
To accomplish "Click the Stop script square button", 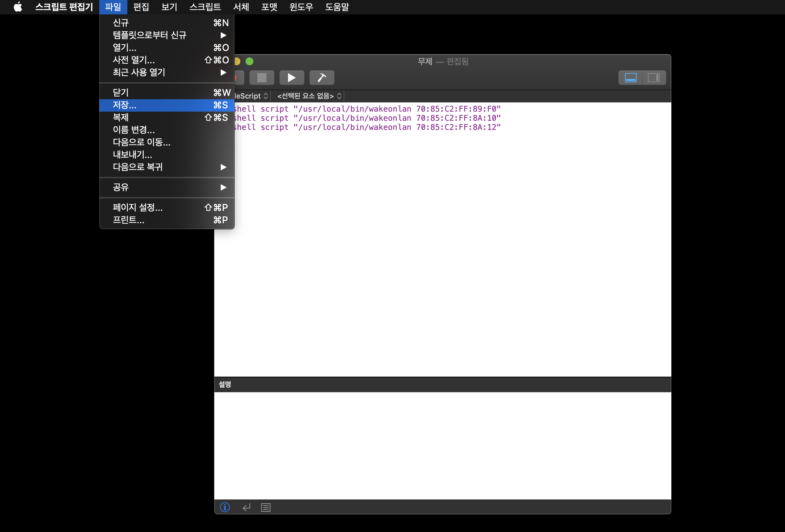I will [262, 78].
